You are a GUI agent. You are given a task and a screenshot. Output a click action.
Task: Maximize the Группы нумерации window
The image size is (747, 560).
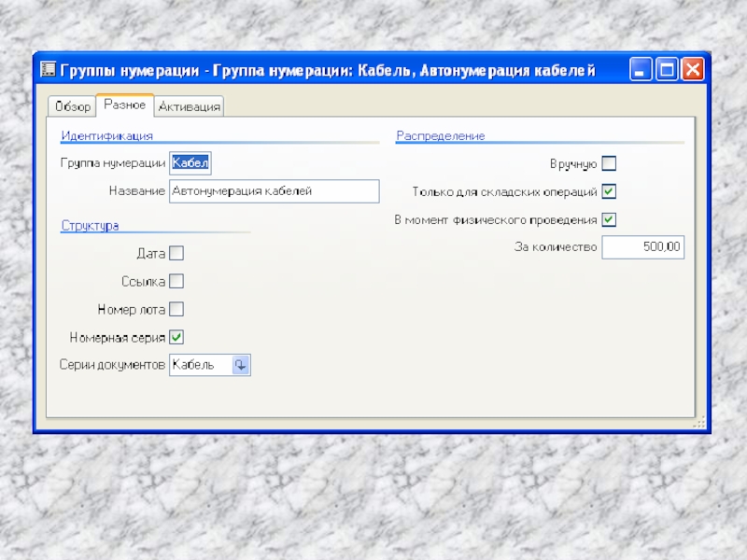click(x=667, y=69)
